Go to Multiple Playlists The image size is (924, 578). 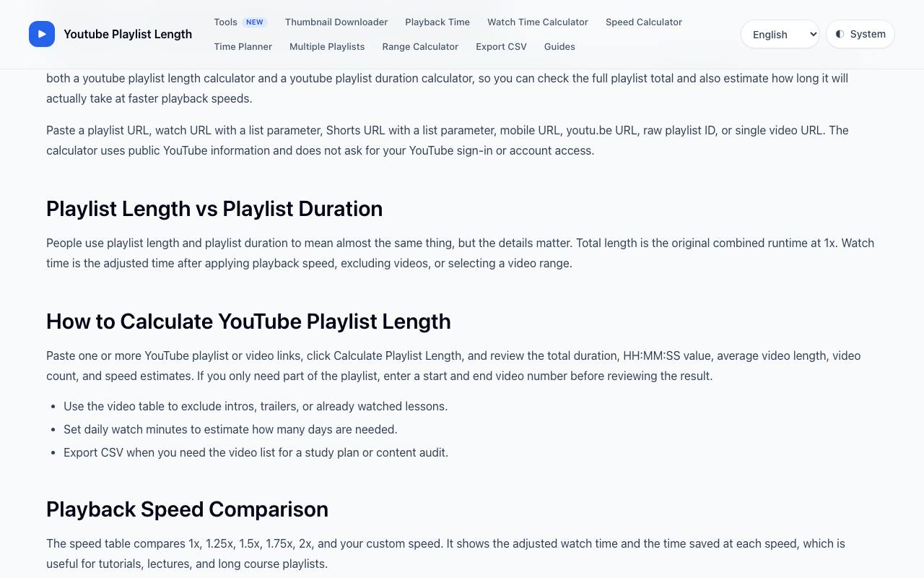coord(327,46)
